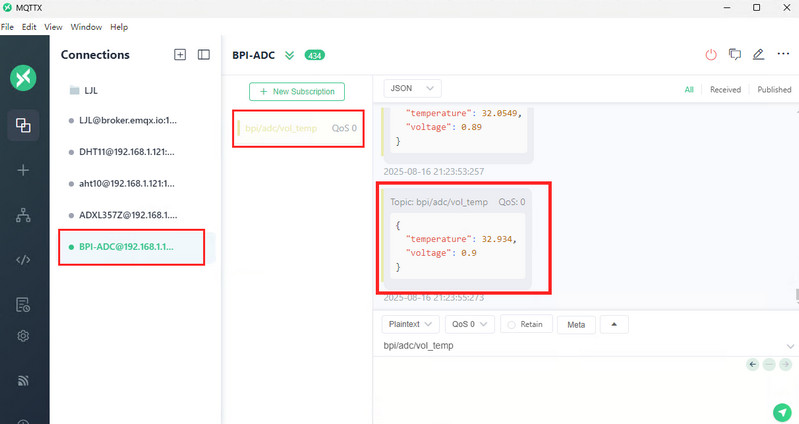Expand connection details double chevron

289,55
